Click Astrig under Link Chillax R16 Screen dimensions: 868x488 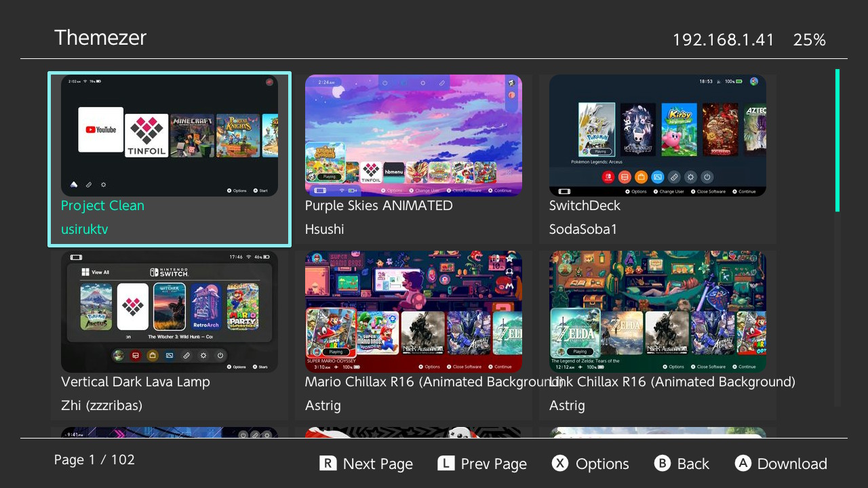coord(567,405)
